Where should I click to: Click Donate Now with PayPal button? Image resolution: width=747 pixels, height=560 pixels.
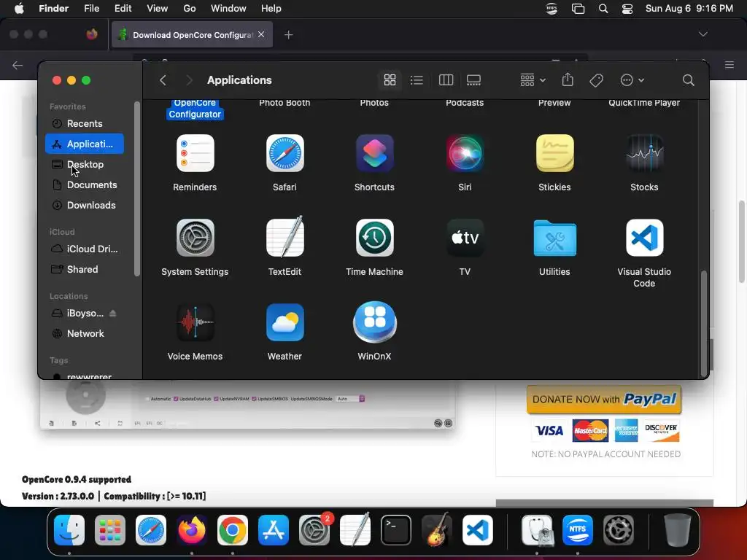click(x=604, y=399)
